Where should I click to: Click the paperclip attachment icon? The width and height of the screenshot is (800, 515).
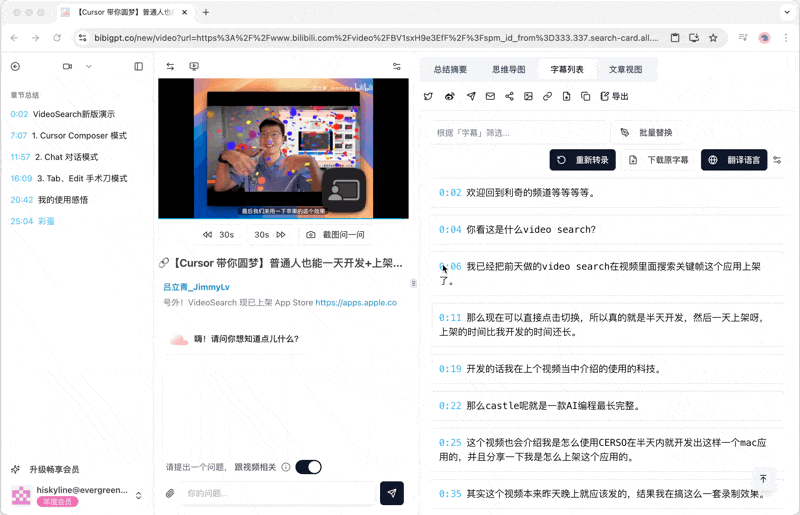[170, 493]
